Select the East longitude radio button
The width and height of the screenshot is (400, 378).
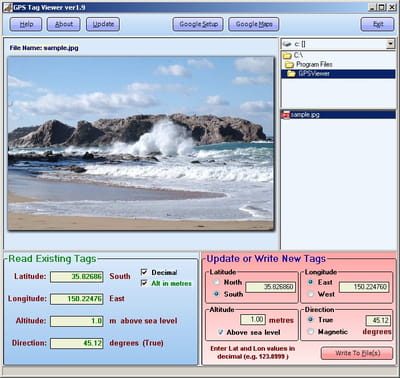tap(310, 282)
